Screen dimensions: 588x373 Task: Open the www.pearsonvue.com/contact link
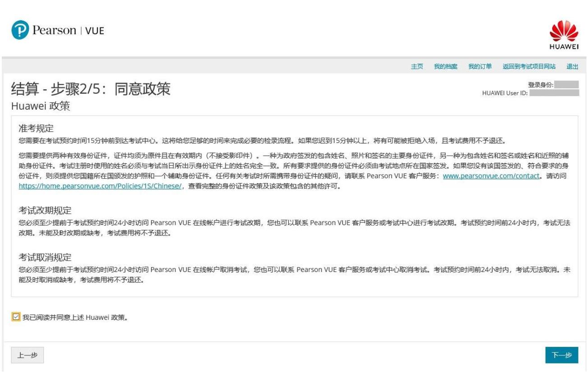pos(491,176)
